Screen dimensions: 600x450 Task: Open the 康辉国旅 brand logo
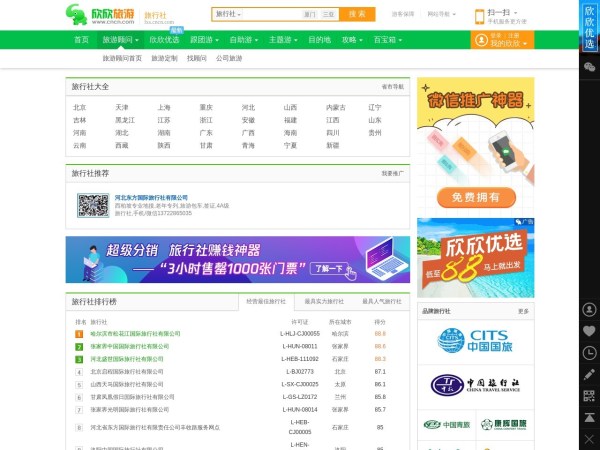click(x=504, y=424)
